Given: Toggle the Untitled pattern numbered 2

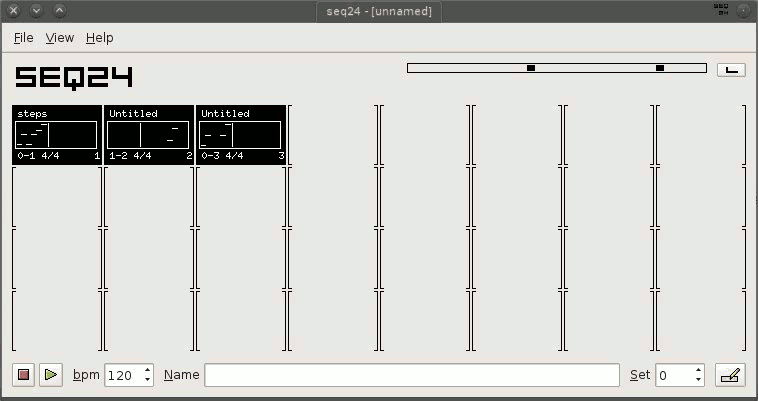Looking at the screenshot, I should pyautogui.click(x=149, y=134).
